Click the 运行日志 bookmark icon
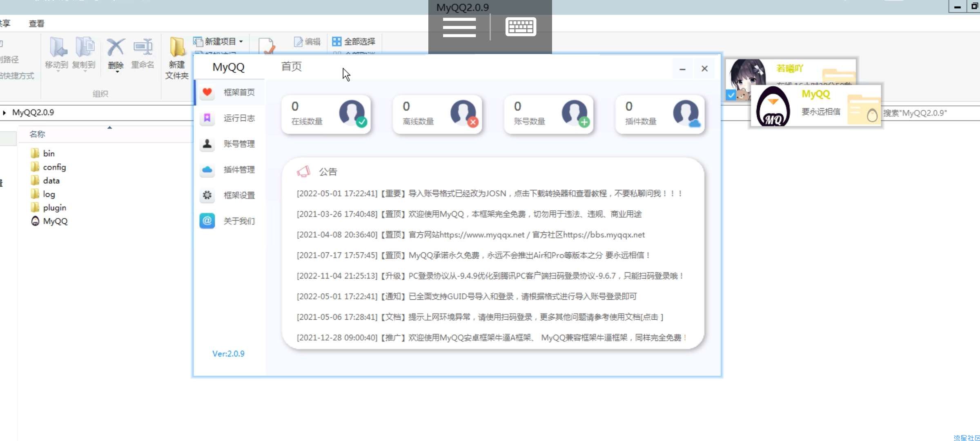The height and width of the screenshot is (441, 980). coord(207,118)
